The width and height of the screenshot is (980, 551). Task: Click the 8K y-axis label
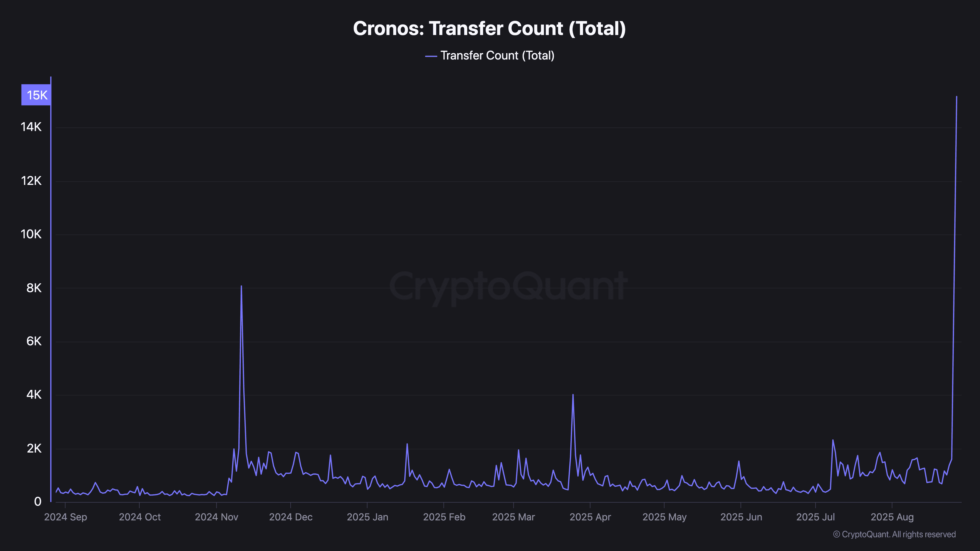pos(34,288)
